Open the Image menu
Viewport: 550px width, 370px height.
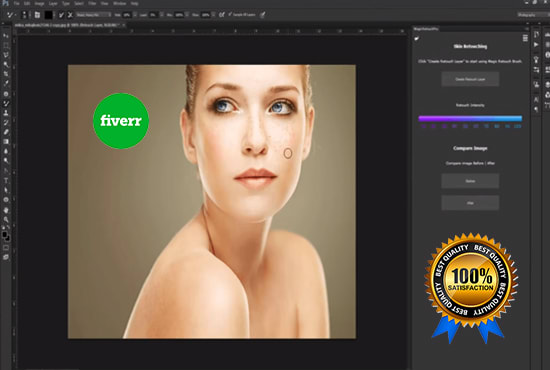point(39,4)
